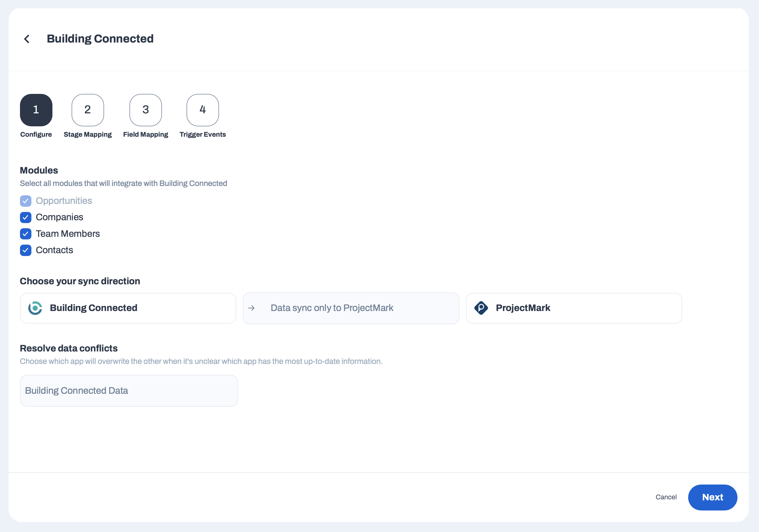
Task: Open the sync direction dropdown
Action: coord(351,308)
